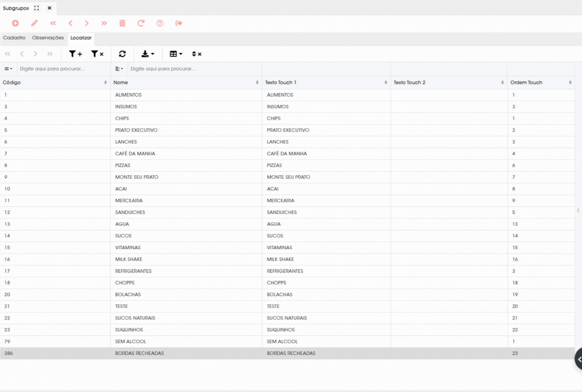
Task: Select the SUCOS NATURAIS name cell
Action: [186, 318]
